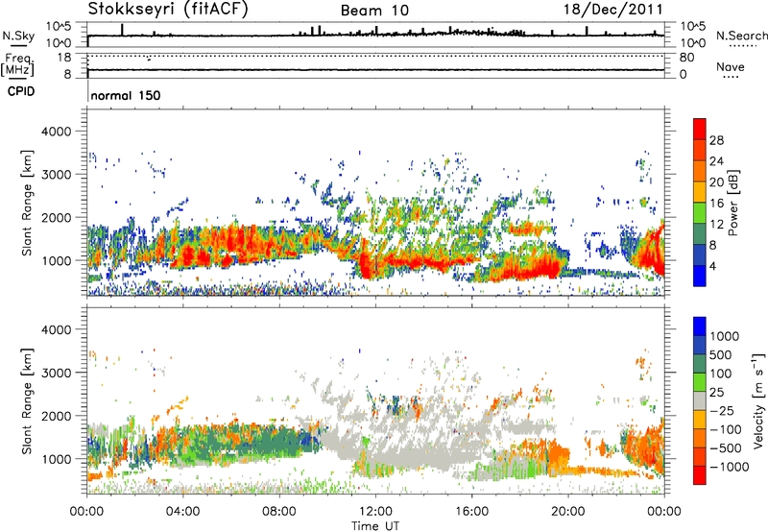
Task: Click the Power colorbar segment between 24 and 28
Action: (700, 150)
